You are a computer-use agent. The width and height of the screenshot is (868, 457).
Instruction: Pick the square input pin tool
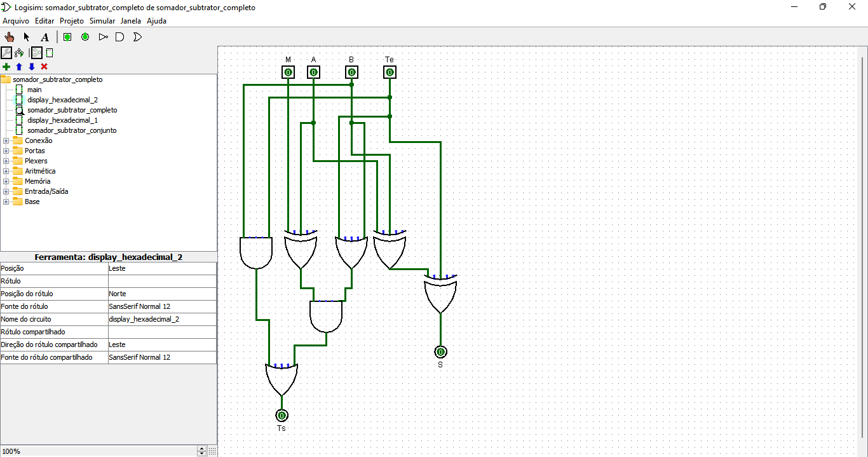point(67,37)
